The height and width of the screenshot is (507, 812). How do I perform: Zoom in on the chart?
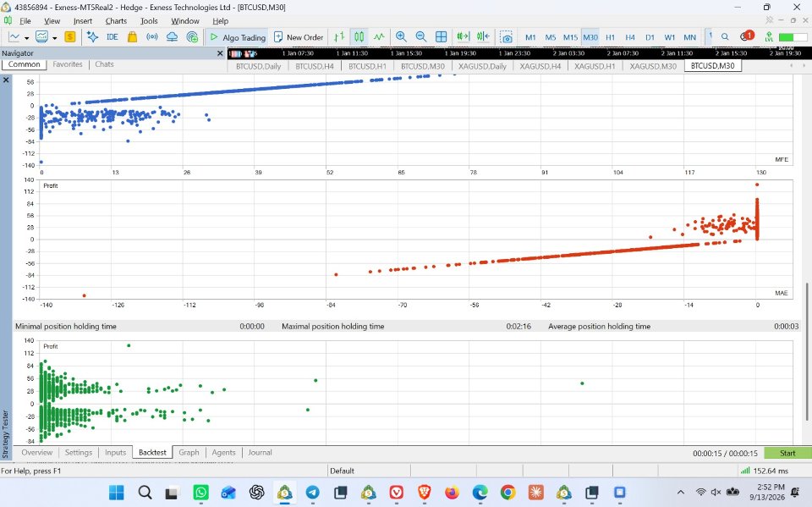(401, 36)
